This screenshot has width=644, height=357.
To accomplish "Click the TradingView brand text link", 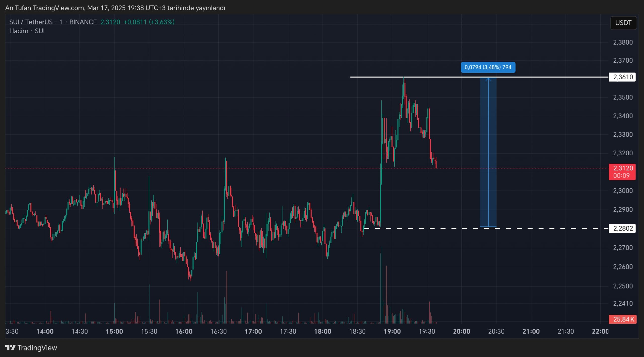I will [x=37, y=348].
